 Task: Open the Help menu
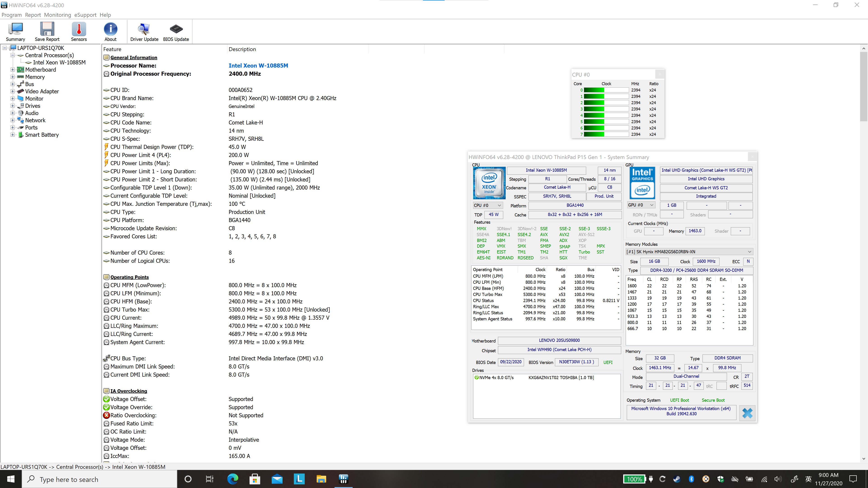[105, 15]
